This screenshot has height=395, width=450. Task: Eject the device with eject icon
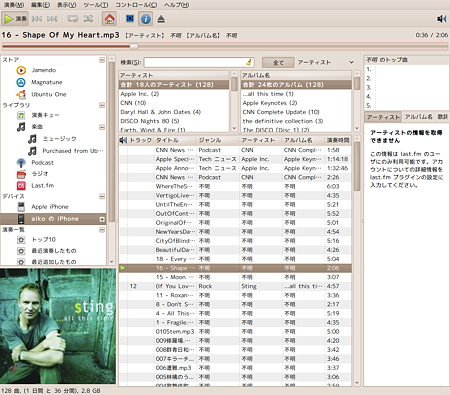coord(161,19)
